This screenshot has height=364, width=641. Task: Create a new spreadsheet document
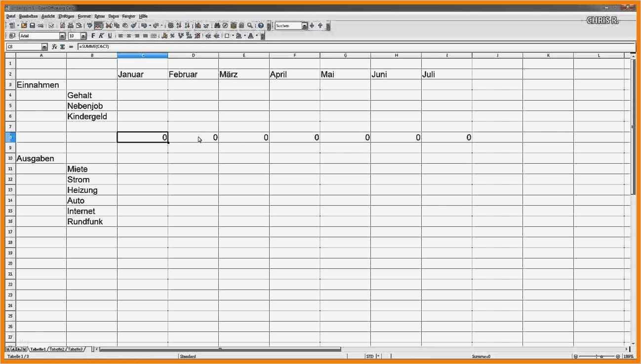[12, 26]
